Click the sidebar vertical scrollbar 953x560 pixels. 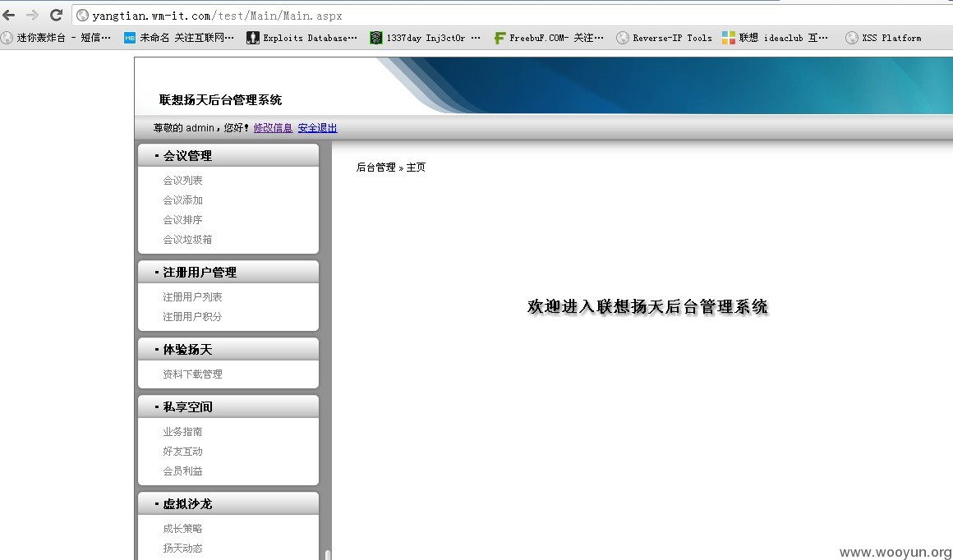[328, 554]
